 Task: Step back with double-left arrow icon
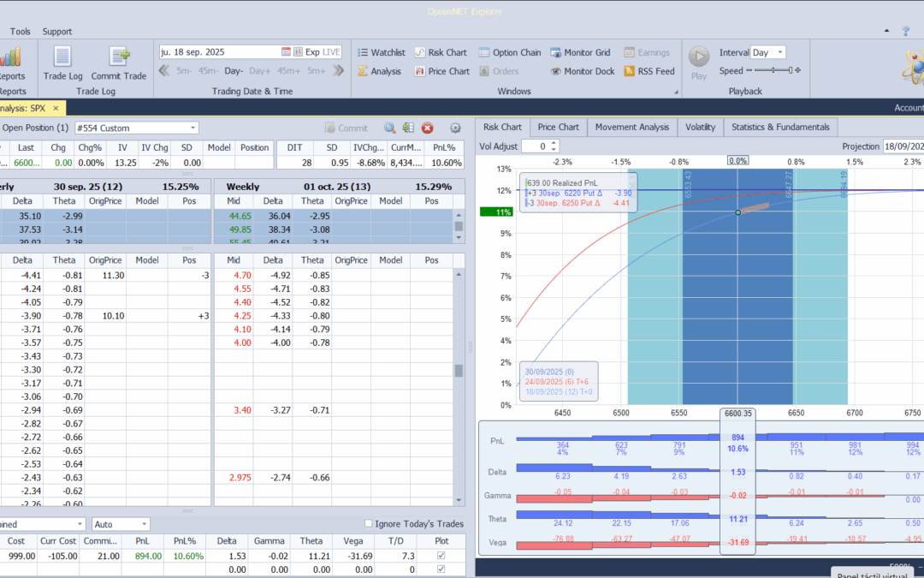164,71
